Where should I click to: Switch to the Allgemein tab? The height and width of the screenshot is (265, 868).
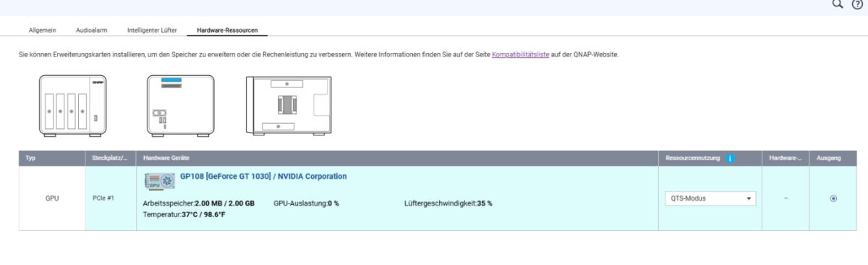click(42, 31)
